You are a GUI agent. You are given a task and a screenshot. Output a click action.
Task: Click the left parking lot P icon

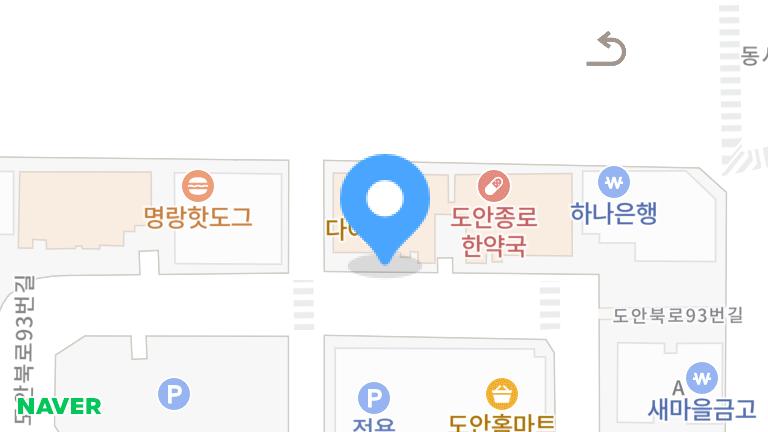click(174, 394)
